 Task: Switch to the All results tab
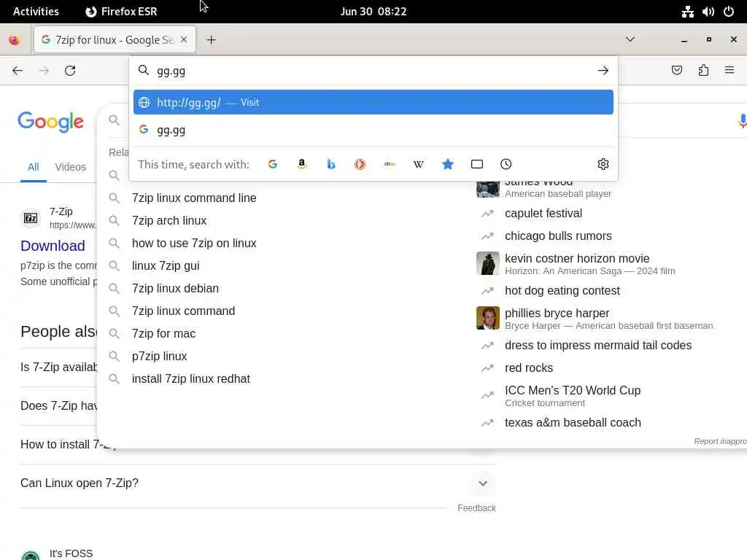click(x=33, y=167)
